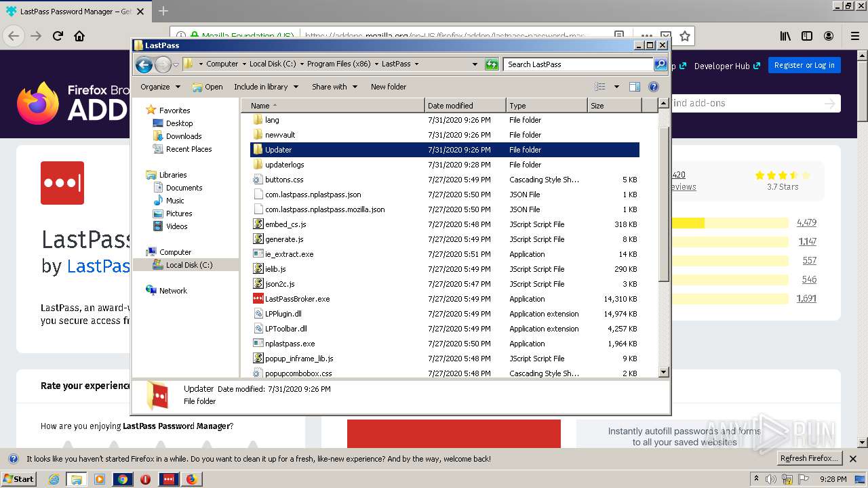The width and height of the screenshot is (868, 488).
Task: Toggle the preview pane icon
Action: pos(635,87)
